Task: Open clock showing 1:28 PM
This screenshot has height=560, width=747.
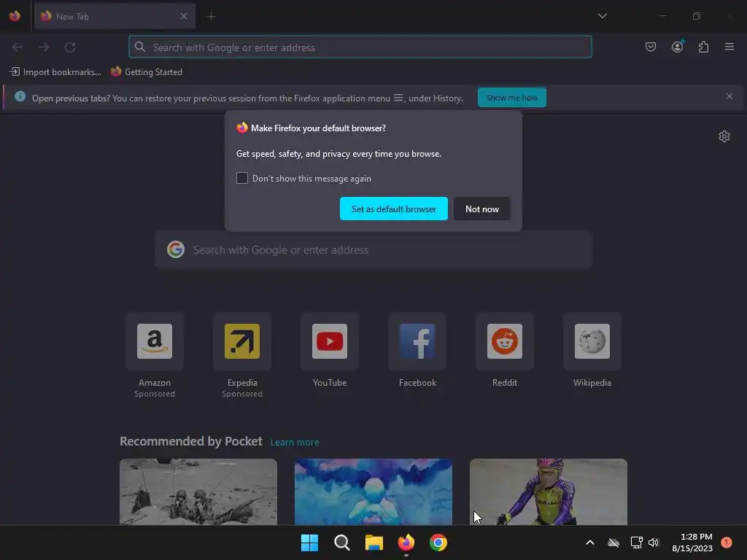Action: (x=692, y=542)
